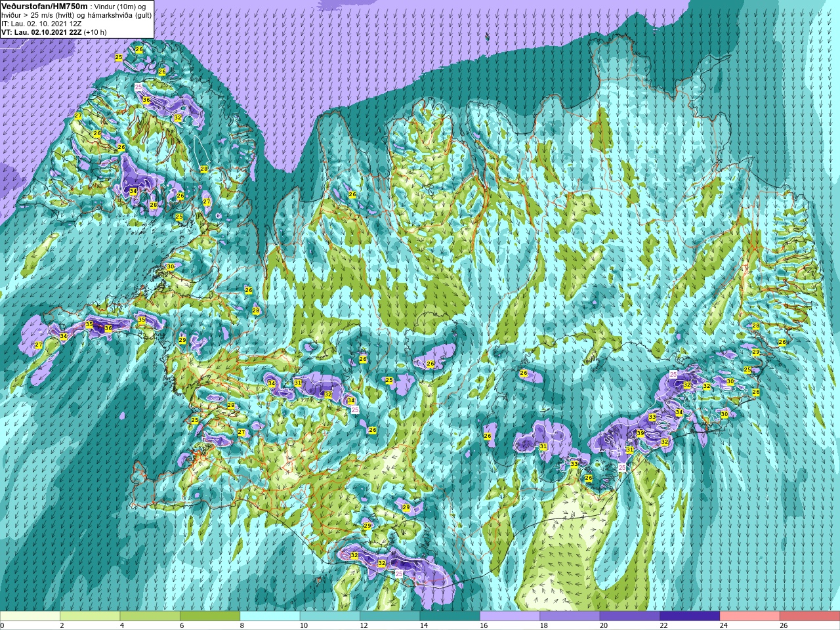Select the 'Vindur (10m) og' header text
The image size is (840, 630).
coord(121,7)
